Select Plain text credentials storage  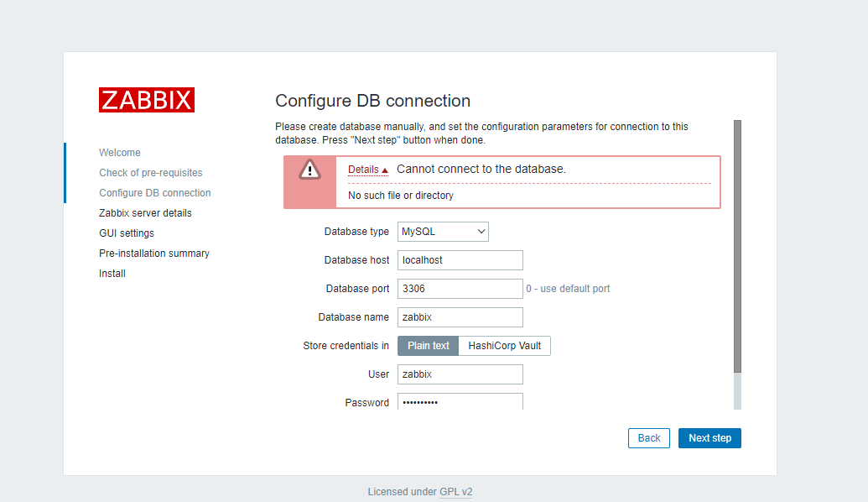pos(428,346)
